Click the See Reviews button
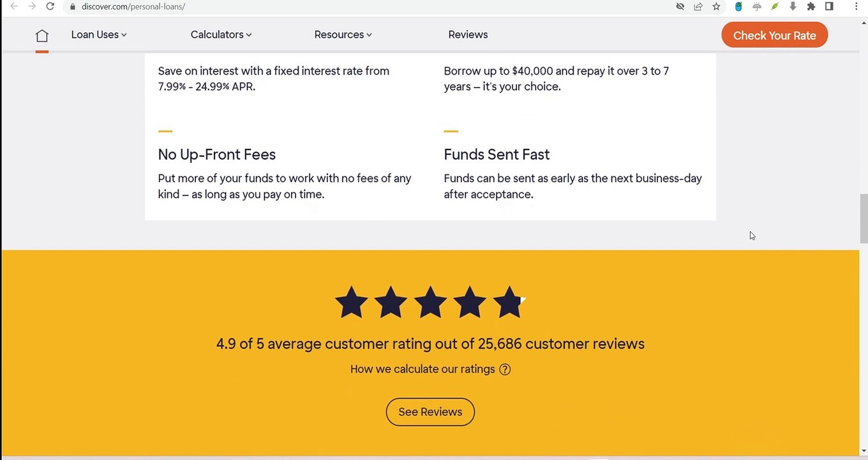 pos(430,412)
